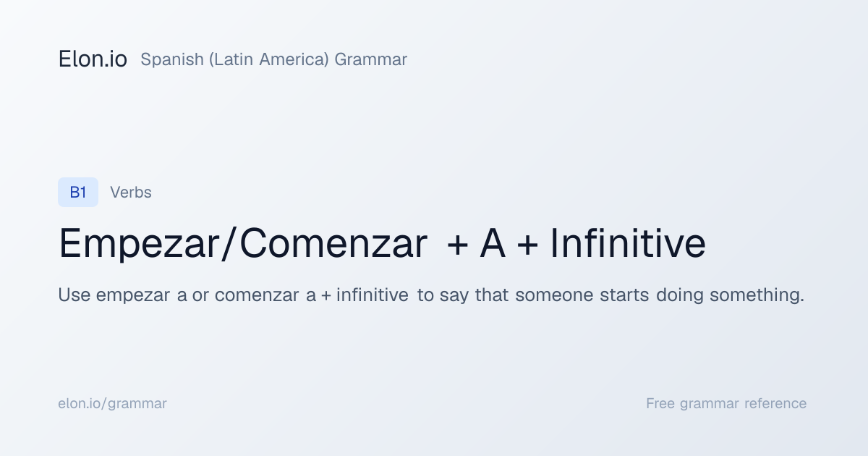This screenshot has height=456, width=868.
Task: Click the word Grammar in the top header
Action: coord(370,60)
